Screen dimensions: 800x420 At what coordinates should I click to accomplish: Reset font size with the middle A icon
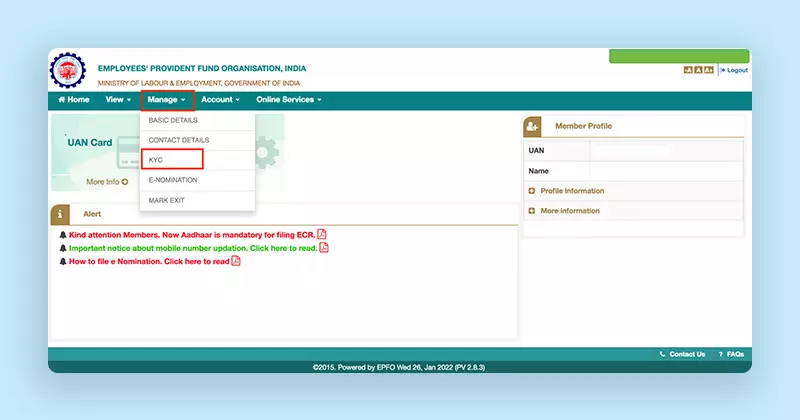coord(698,70)
